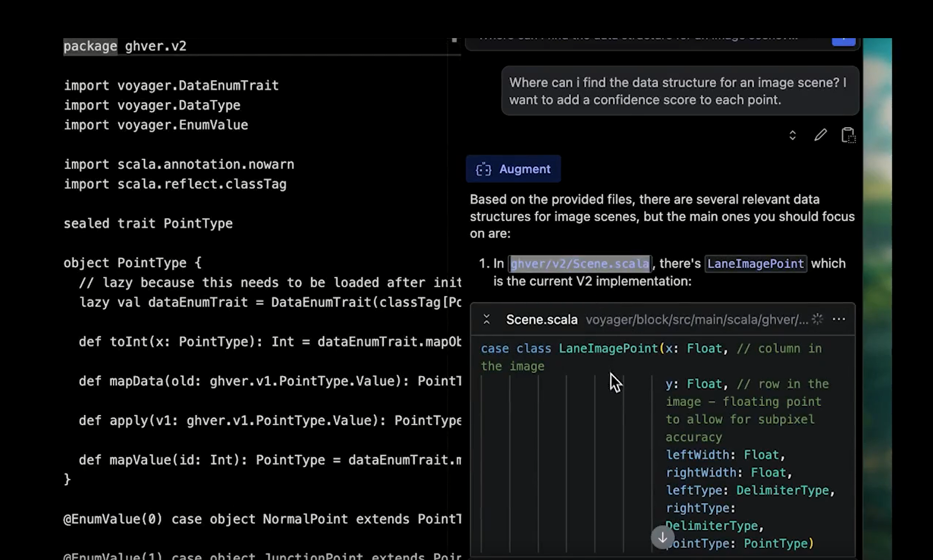Image resolution: width=933 pixels, height=560 pixels.
Task: Click the 'lazy val dataEnumTrait' line
Action: tap(270, 302)
